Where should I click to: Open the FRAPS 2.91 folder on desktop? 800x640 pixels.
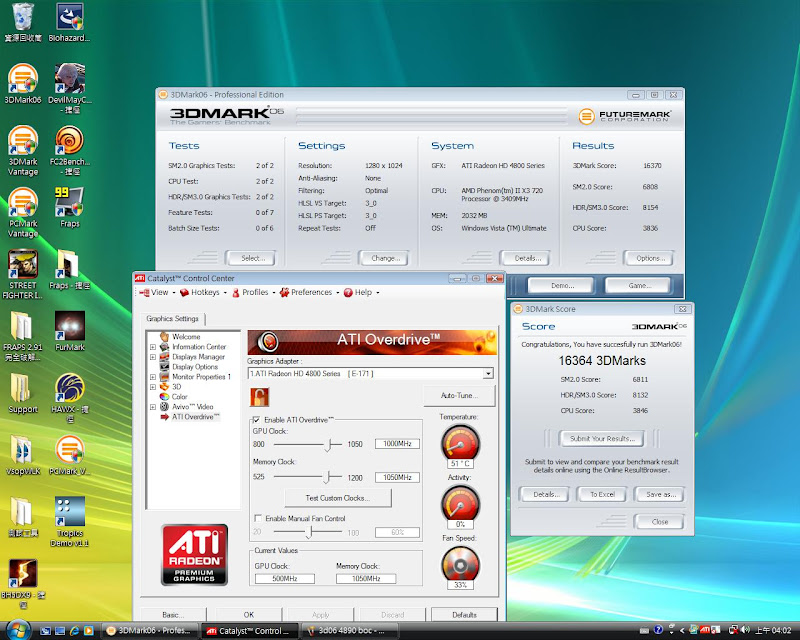22,336
